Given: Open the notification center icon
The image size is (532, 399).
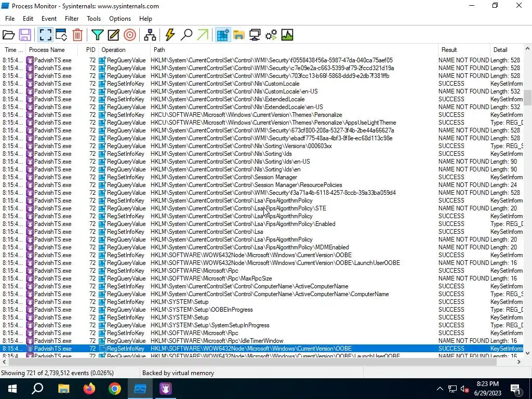Looking at the screenshot, I should point(516,389).
